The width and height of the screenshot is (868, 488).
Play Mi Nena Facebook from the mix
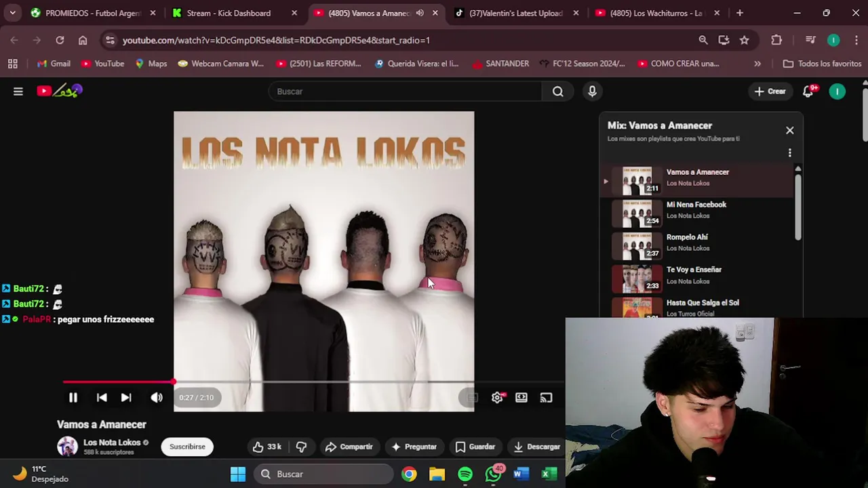coord(696,213)
